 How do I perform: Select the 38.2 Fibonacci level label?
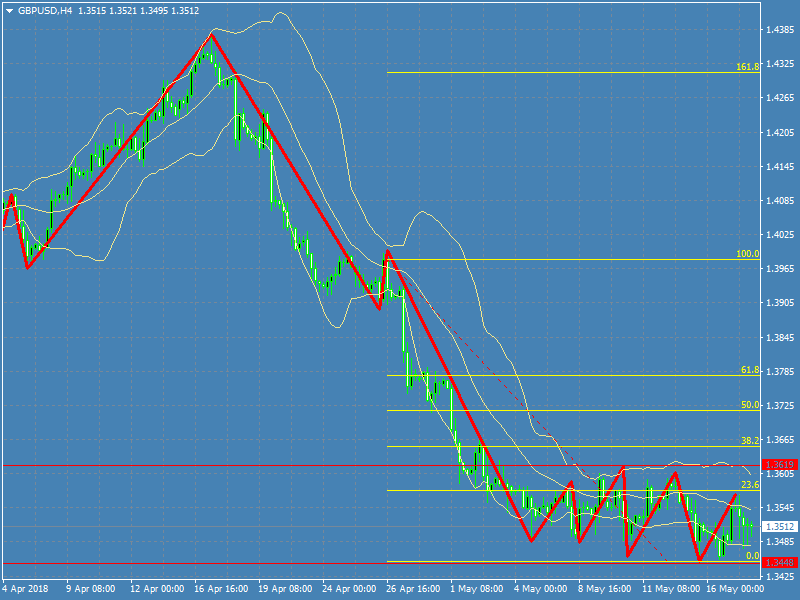pos(749,440)
